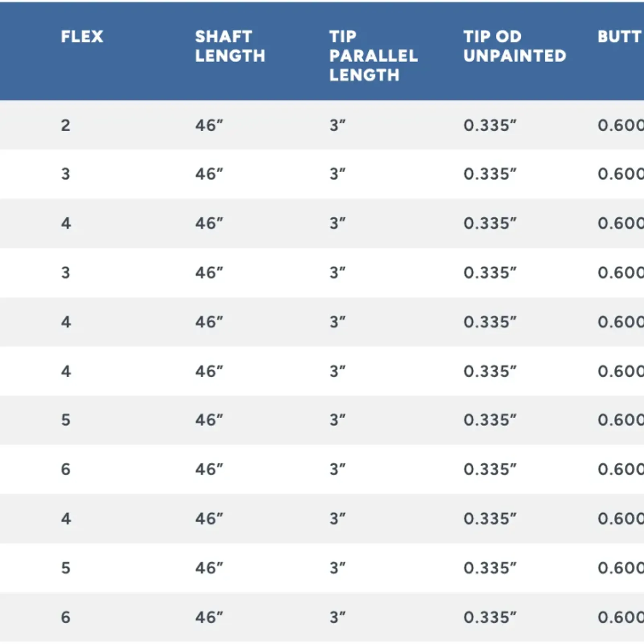Click shaft length 46" in flex 2 row
The image size is (644, 644).
pos(209,126)
